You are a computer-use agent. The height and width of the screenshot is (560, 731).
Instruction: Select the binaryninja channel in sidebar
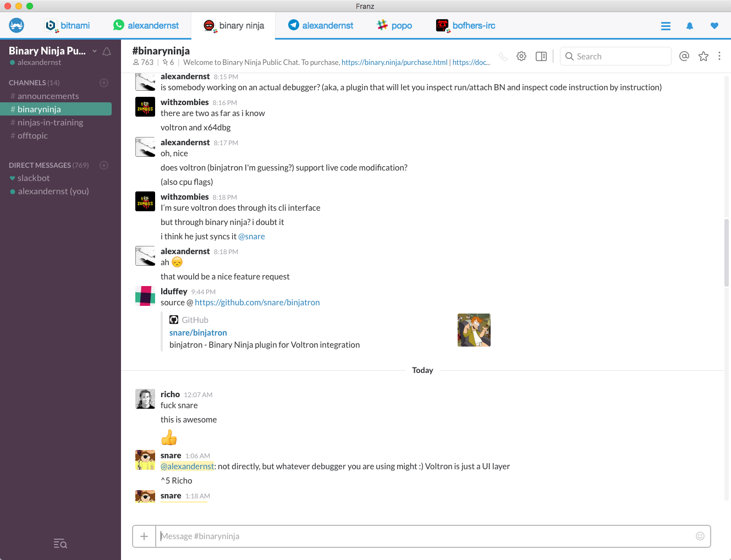coord(56,109)
